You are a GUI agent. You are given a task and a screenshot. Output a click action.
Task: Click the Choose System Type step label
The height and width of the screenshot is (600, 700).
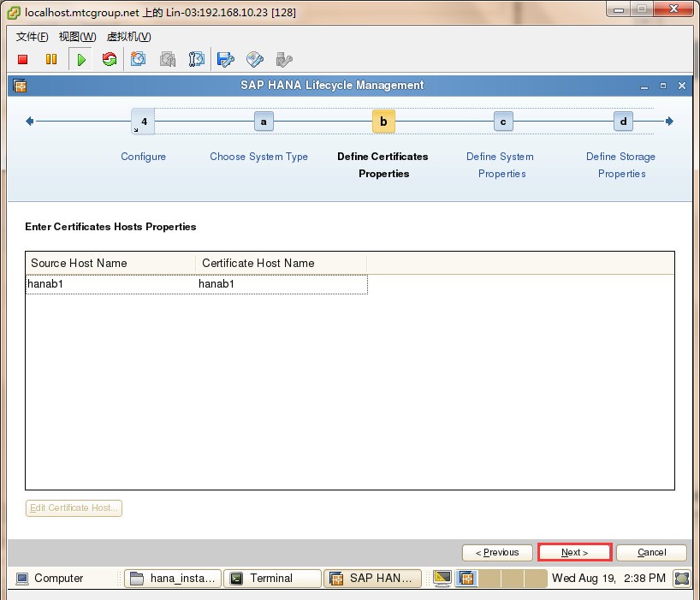[259, 157]
